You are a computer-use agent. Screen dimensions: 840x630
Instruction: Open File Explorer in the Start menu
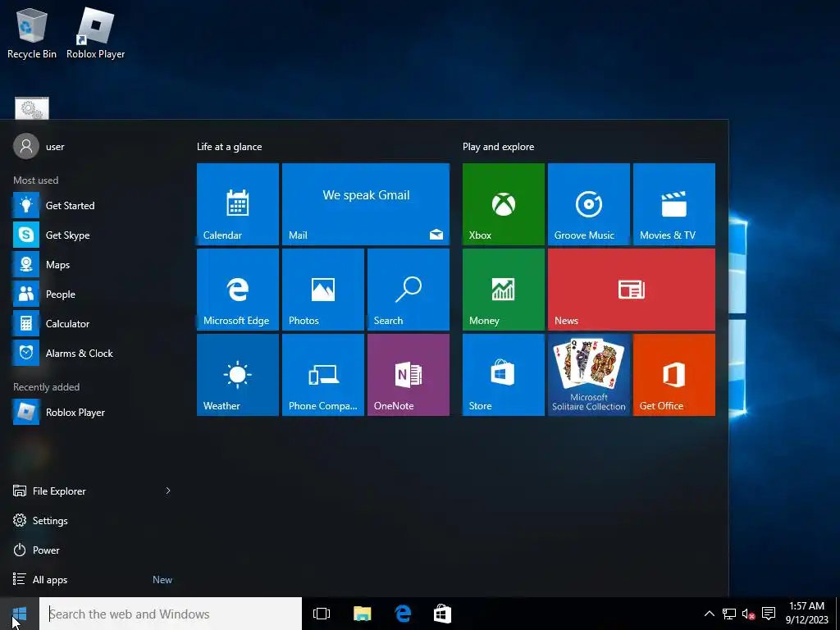point(59,491)
